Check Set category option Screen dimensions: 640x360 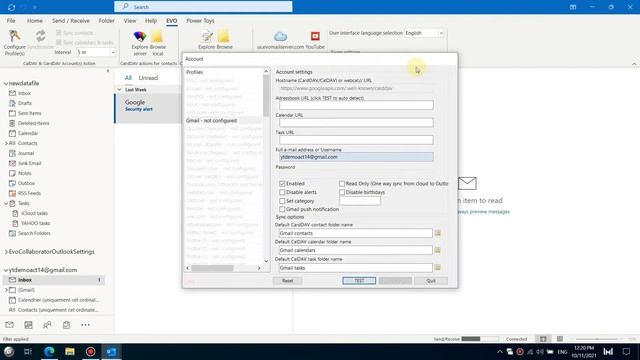282,201
